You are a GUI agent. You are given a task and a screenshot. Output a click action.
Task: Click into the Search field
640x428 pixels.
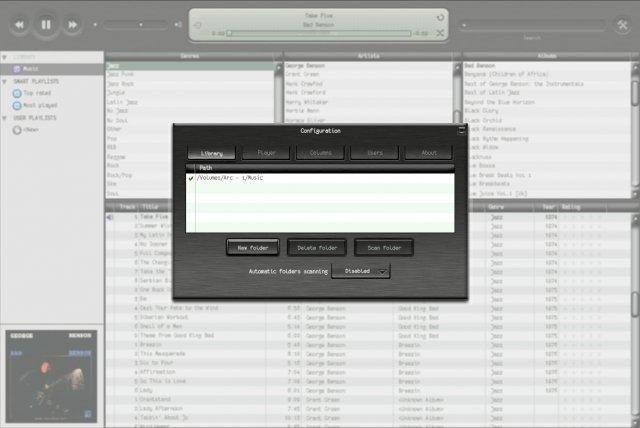click(532, 25)
